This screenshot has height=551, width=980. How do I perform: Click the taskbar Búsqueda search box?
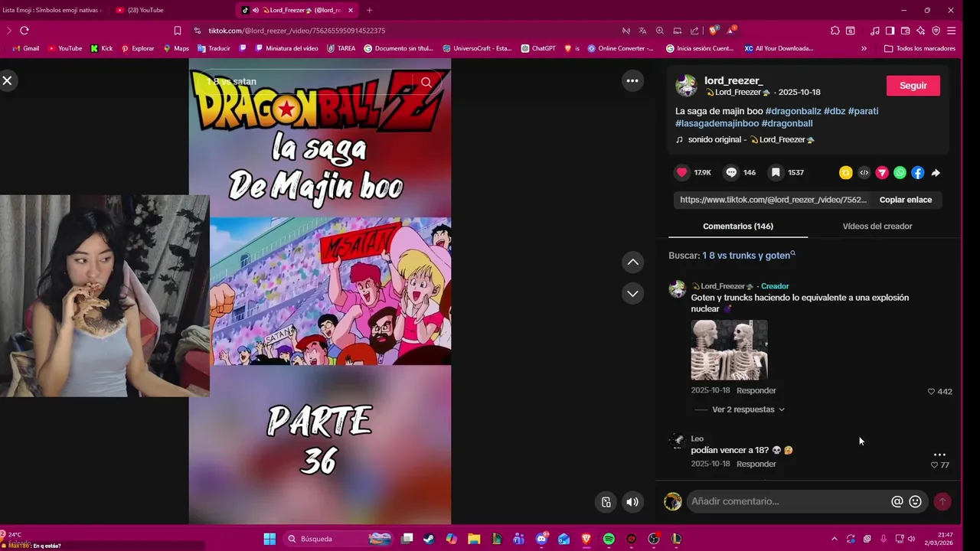(x=339, y=539)
